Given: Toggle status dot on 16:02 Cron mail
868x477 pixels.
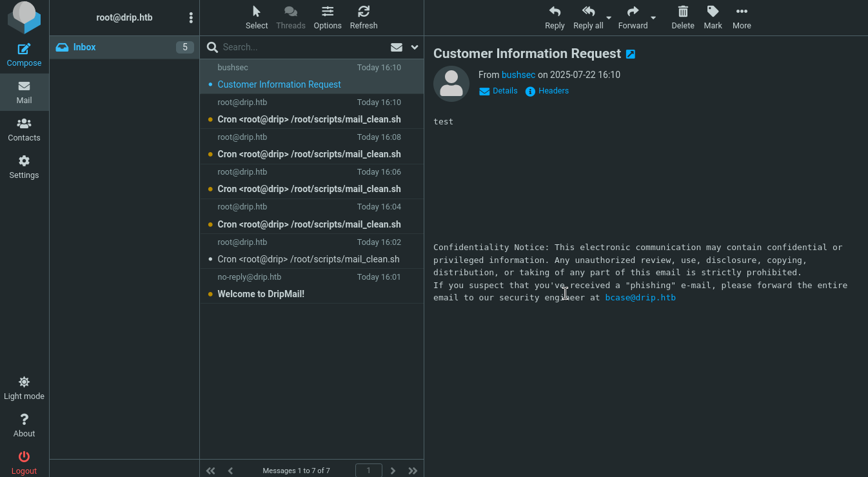Looking at the screenshot, I should tap(210, 259).
